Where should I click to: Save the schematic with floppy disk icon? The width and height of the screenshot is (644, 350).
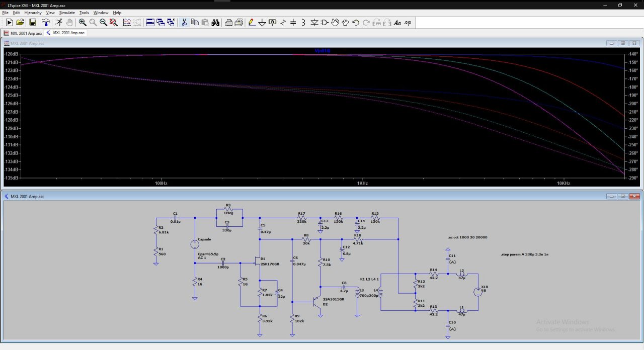point(33,23)
